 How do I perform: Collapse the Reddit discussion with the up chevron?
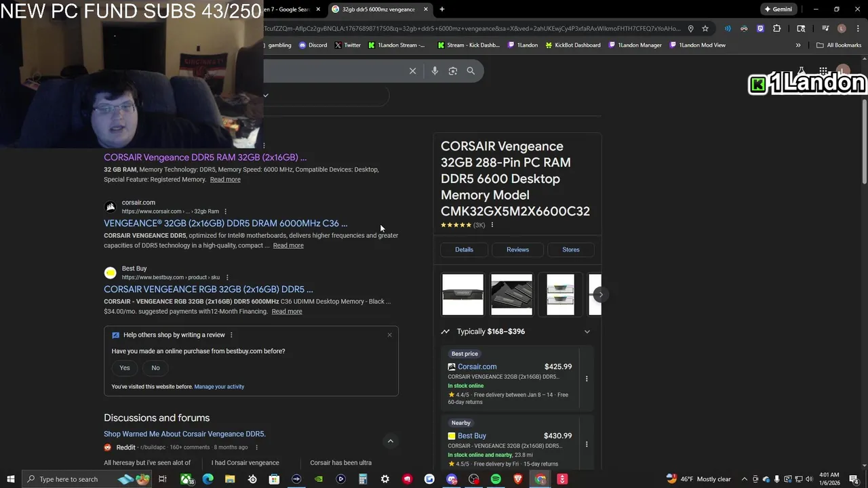[390, 441]
